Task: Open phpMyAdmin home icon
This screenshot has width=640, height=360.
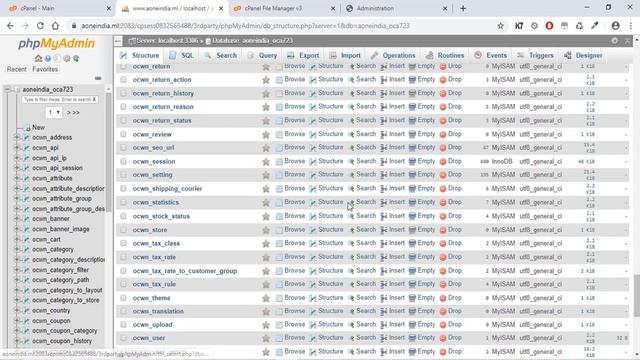Action: click(x=38, y=58)
